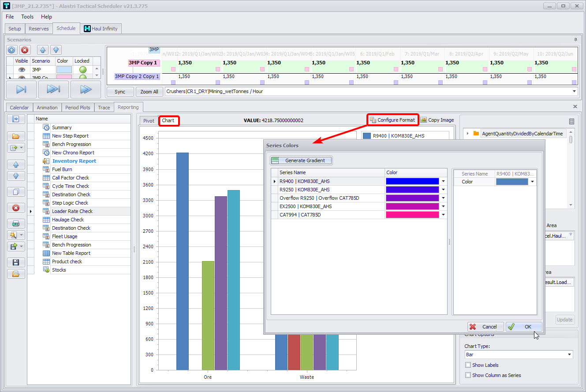This screenshot has height=392, width=586.
Task: Click the duplicate report icon
Action: coord(16,192)
